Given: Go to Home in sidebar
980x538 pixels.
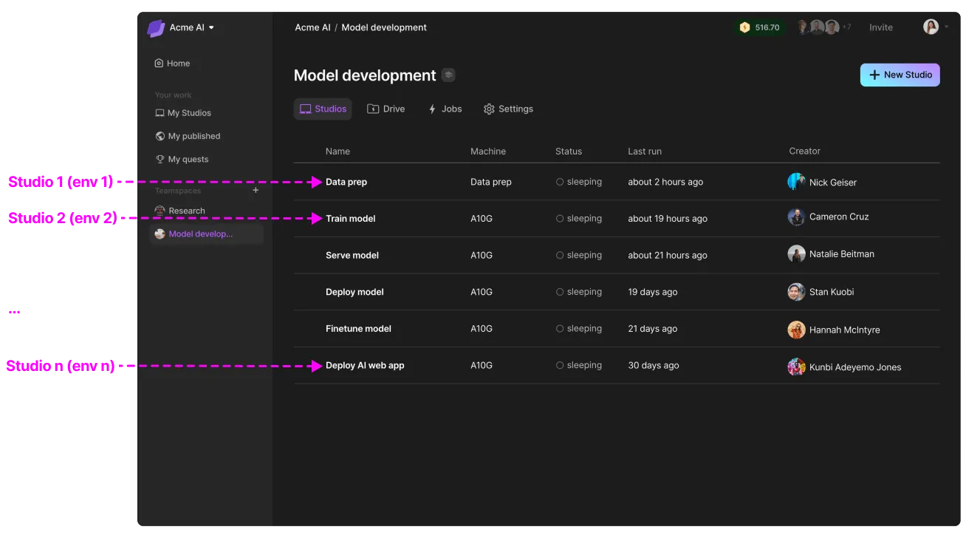Looking at the screenshot, I should (172, 64).
